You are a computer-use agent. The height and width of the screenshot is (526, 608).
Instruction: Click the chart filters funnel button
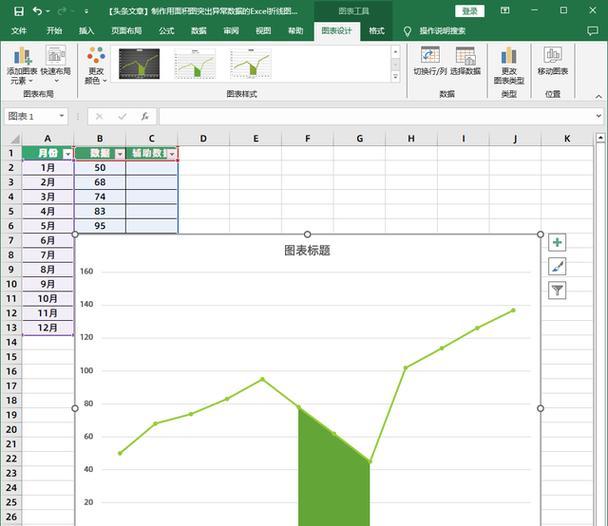pyautogui.click(x=557, y=290)
